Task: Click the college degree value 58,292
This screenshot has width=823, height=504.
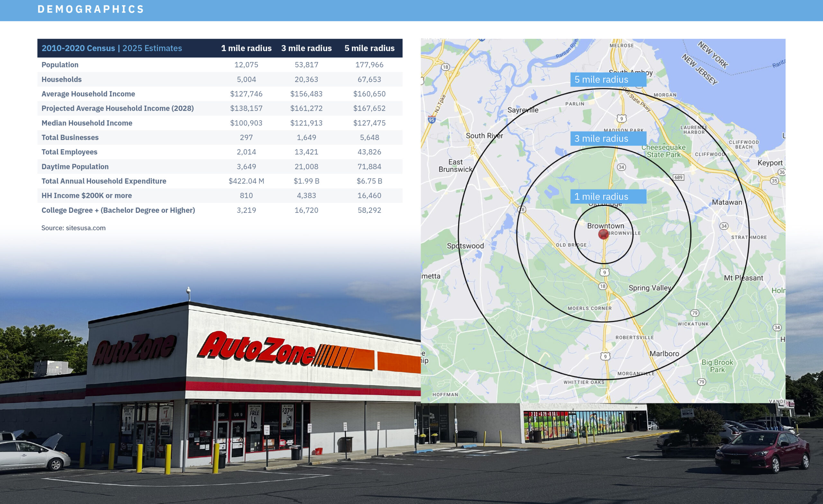Action: click(369, 210)
